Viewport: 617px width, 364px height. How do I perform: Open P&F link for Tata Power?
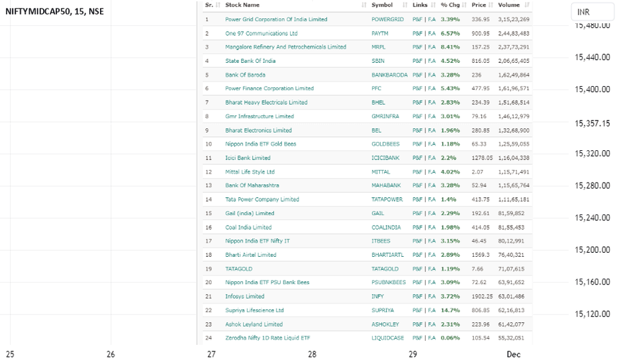(x=417, y=199)
